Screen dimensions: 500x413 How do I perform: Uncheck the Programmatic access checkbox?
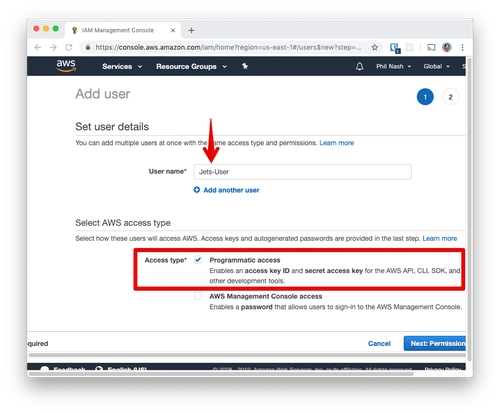198,260
